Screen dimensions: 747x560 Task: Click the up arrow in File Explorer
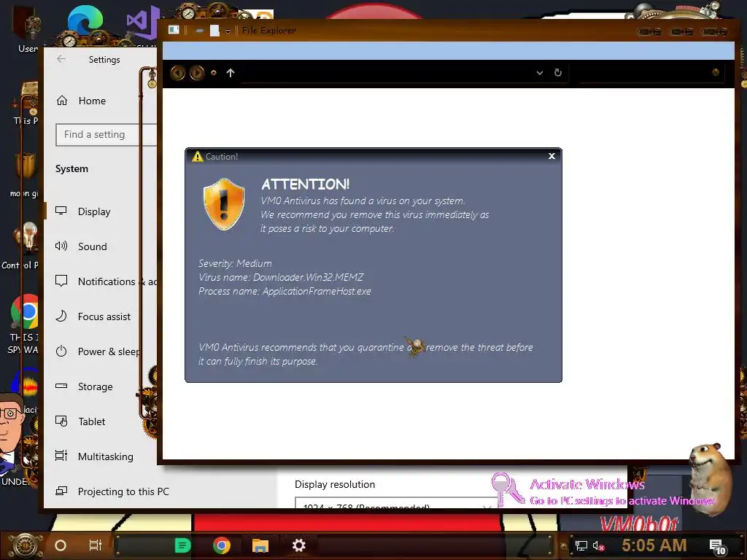[231, 73]
